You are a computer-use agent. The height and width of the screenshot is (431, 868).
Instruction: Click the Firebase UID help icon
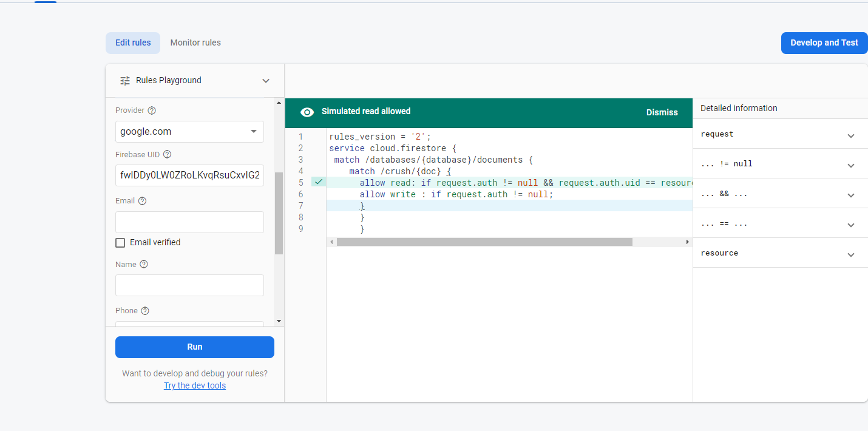167,155
